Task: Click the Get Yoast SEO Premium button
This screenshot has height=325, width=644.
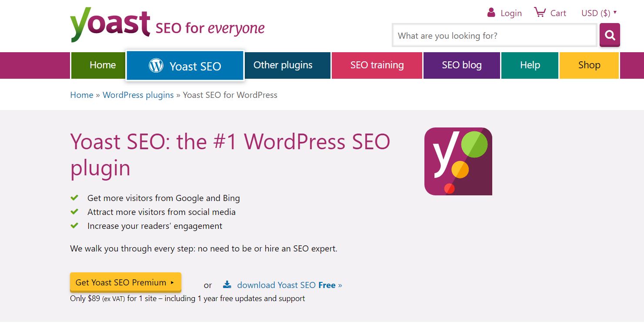Action: (125, 282)
